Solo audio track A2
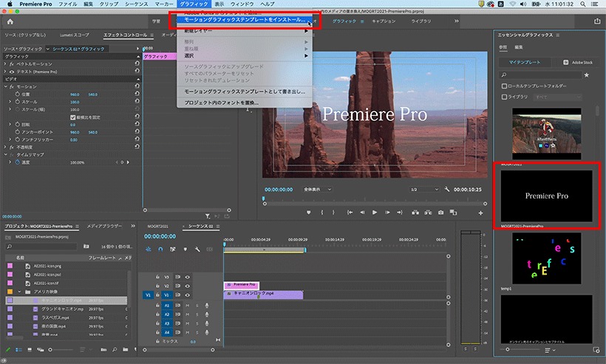Viewport: 606px width, 364px height. pyautogui.click(x=197, y=315)
